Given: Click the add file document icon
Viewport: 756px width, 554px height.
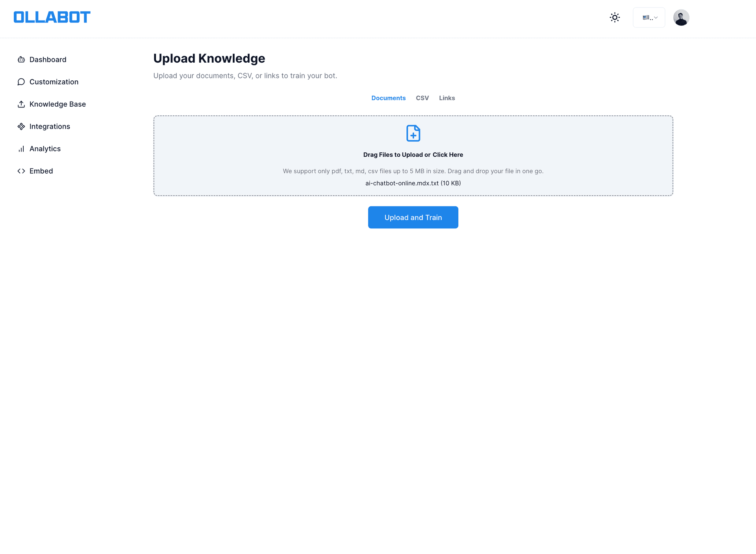Looking at the screenshot, I should point(413,133).
